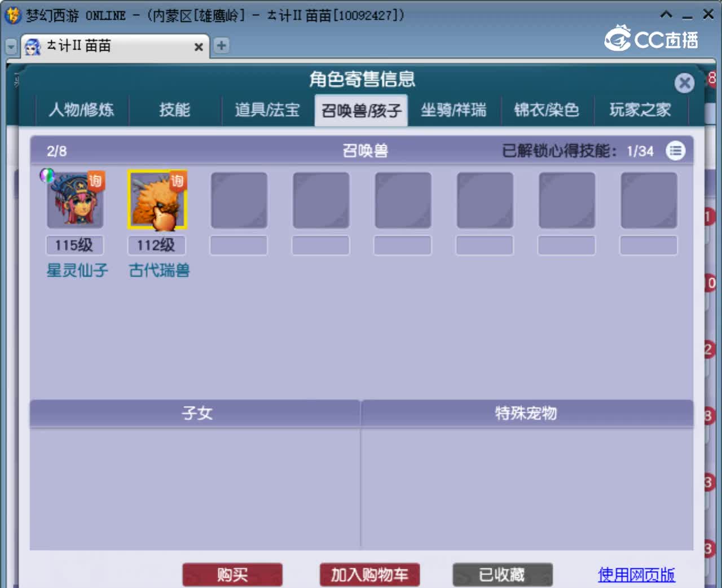722x588 pixels.
Task: Open the tab list dropdown arrow
Action: tap(11, 46)
